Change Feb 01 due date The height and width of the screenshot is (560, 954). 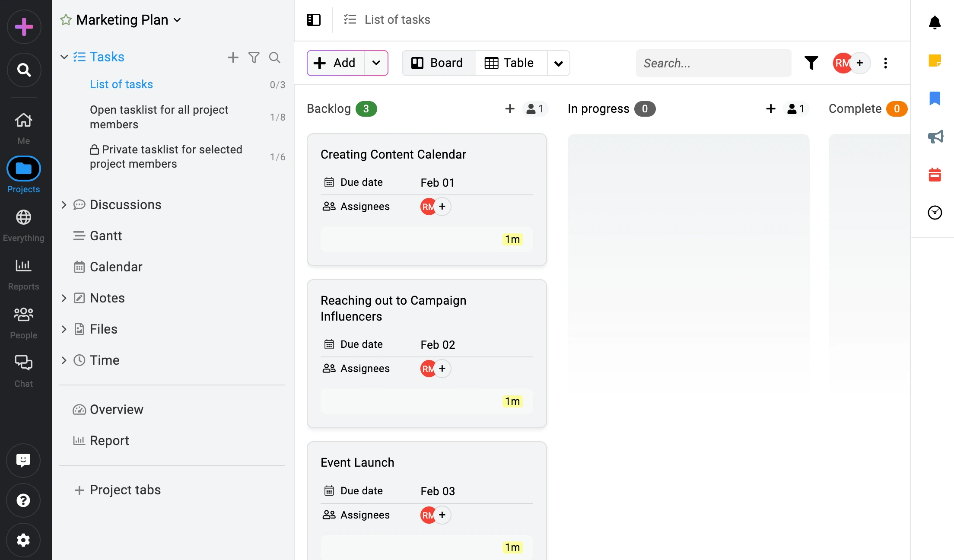(437, 183)
